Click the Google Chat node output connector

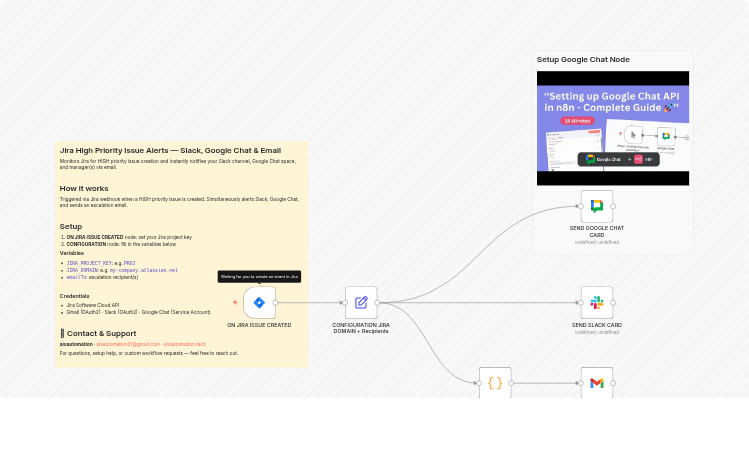click(x=613, y=206)
